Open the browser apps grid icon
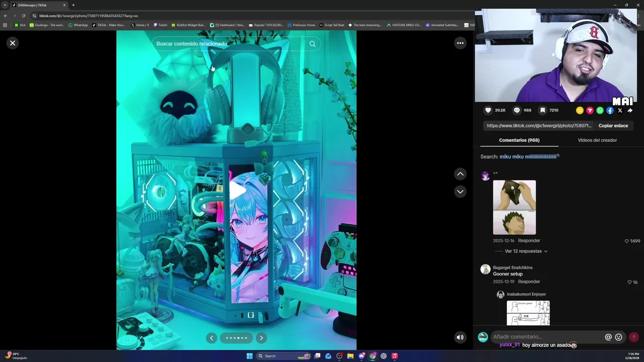644x362 pixels. click(5, 25)
